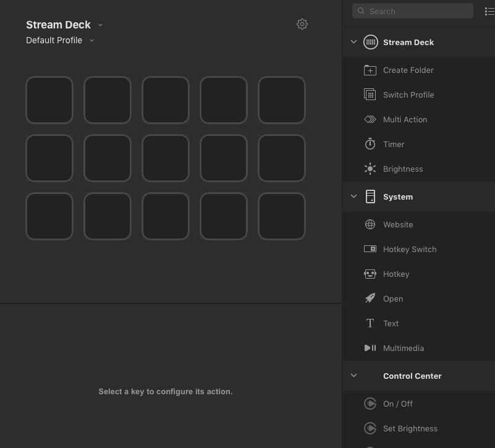Viewport: 495px width, 448px height.
Task: Open the Default Profile dropdown
Action: pos(91,41)
